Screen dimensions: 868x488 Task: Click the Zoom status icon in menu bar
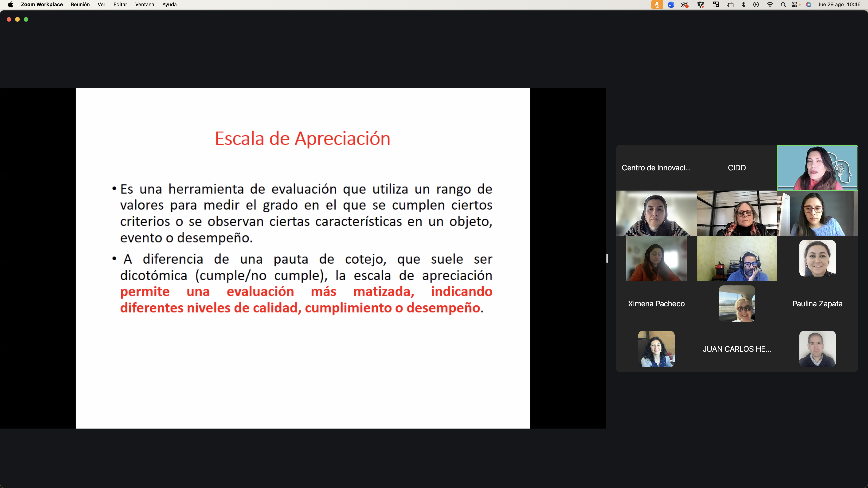pyautogui.click(x=671, y=4)
